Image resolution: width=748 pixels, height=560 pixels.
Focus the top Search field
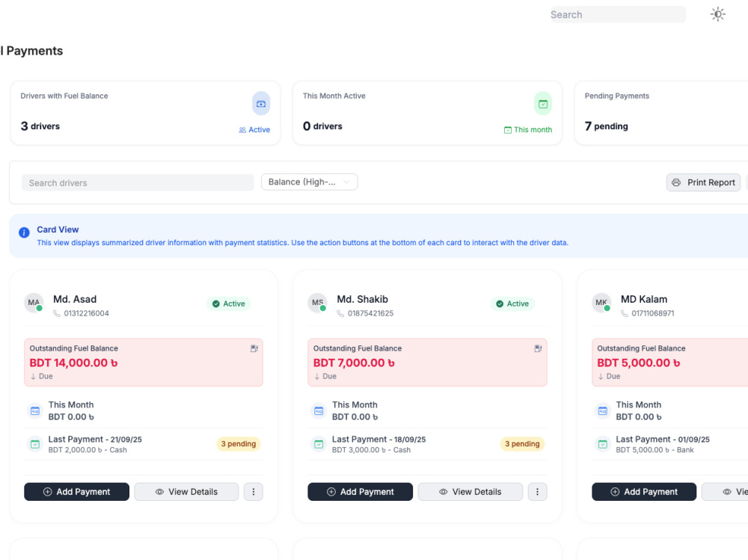pos(618,15)
